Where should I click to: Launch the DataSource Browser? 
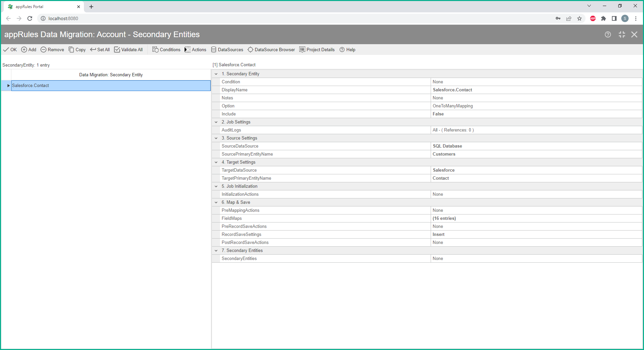(x=271, y=50)
